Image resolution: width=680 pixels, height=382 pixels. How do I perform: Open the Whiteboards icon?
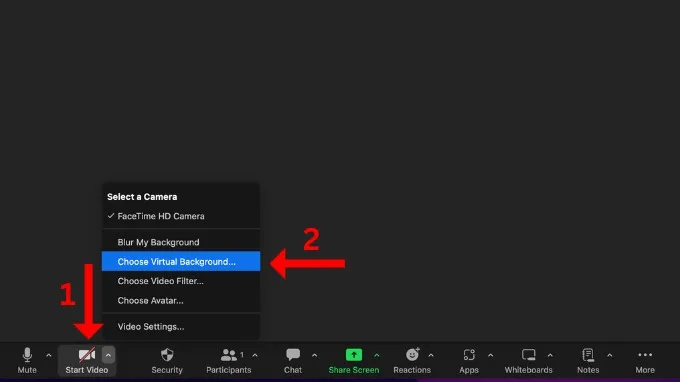[x=528, y=355]
